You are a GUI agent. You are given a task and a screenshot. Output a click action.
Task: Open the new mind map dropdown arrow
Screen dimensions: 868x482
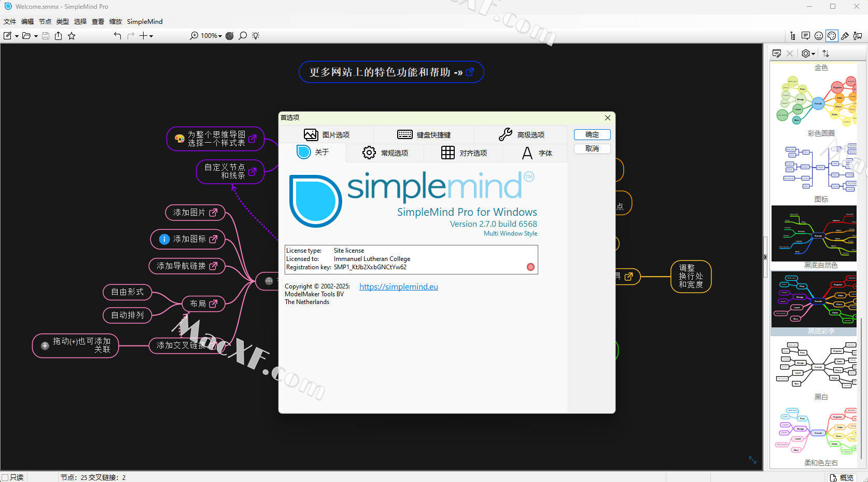click(17, 36)
